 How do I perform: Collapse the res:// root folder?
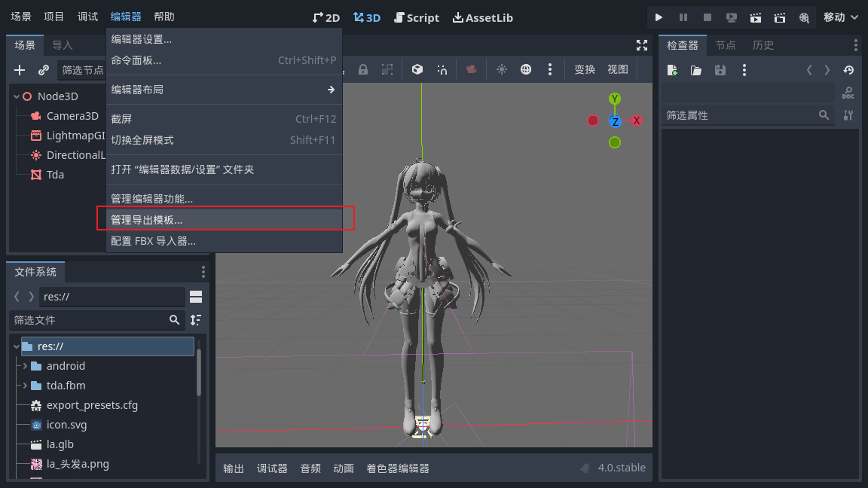click(x=17, y=346)
